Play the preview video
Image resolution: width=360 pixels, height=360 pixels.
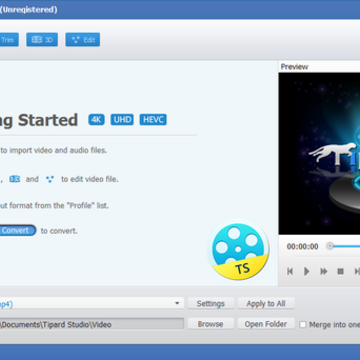307,271
